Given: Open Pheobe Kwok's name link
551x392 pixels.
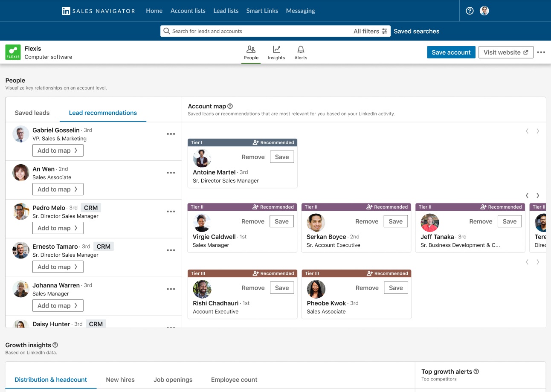Looking at the screenshot, I should [x=326, y=303].
